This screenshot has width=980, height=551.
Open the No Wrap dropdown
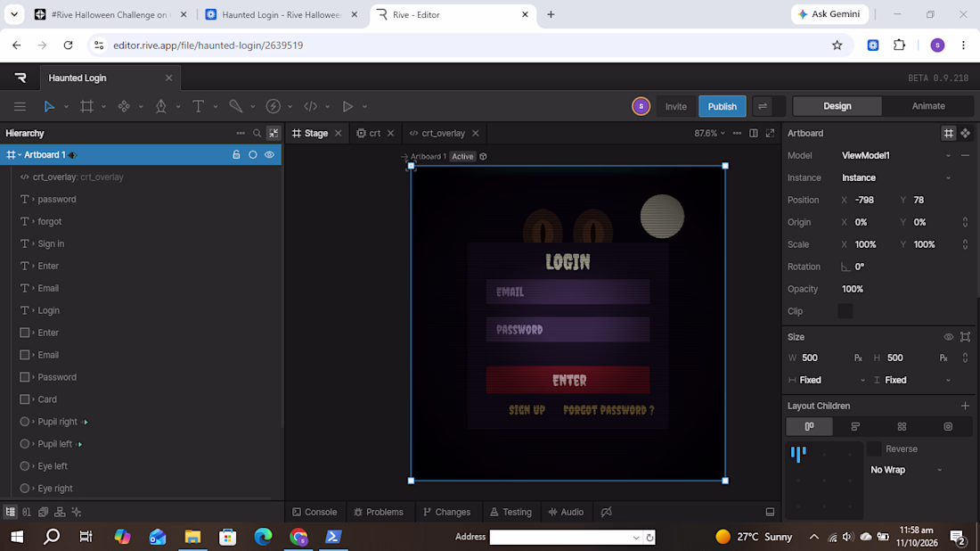point(906,470)
